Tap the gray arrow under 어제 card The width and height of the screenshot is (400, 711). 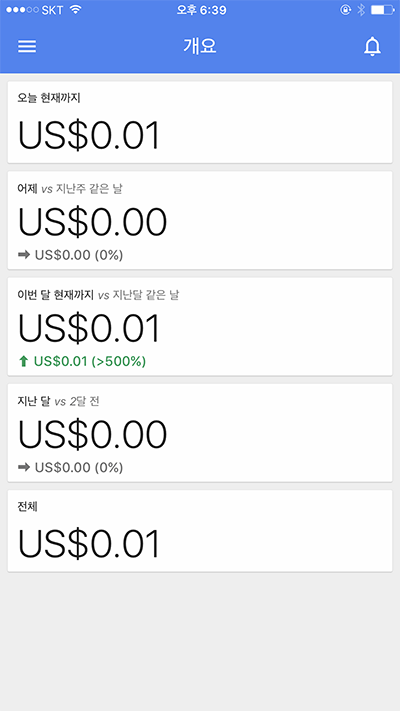[x=24, y=255]
